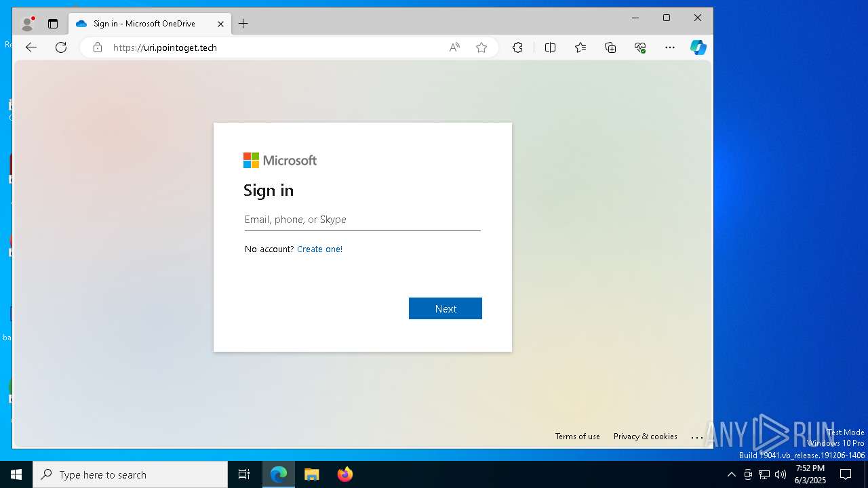
Task: Launch the Copilot sidebar
Action: click(698, 47)
